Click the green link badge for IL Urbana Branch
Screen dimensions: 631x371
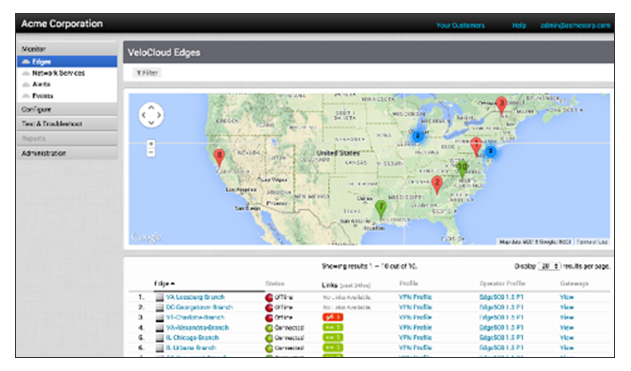pyautogui.click(x=332, y=348)
